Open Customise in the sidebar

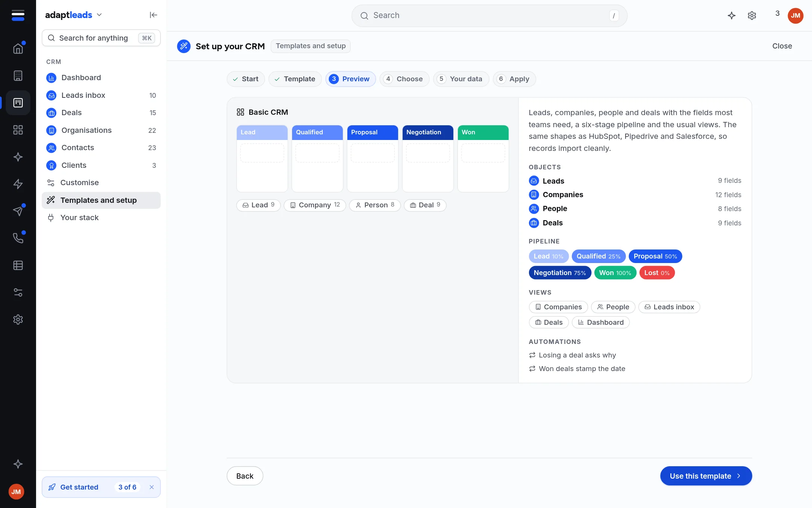tap(101, 183)
